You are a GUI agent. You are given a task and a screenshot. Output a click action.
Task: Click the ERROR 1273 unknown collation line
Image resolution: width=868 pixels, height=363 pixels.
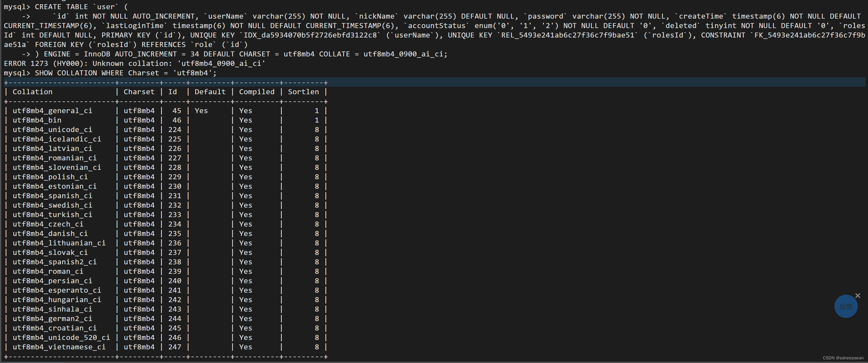134,63
